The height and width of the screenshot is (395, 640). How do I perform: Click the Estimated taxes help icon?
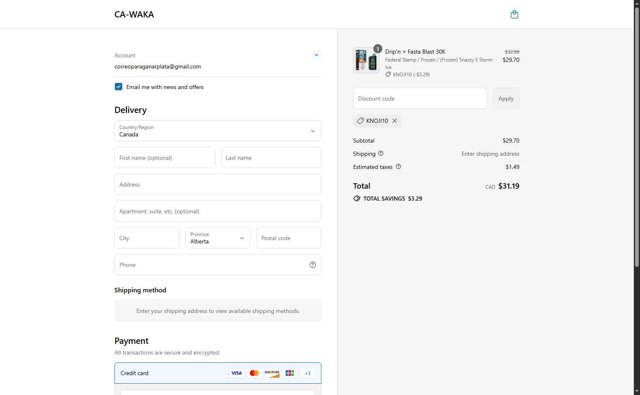pyautogui.click(x=398, y=166)
